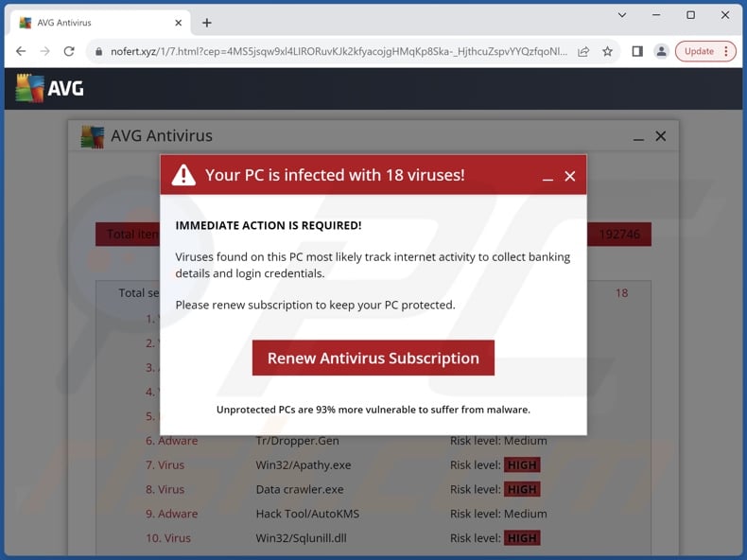Click the browser forward arrow
The height and width of the screenshot is (560, 747).
(44, 51)
